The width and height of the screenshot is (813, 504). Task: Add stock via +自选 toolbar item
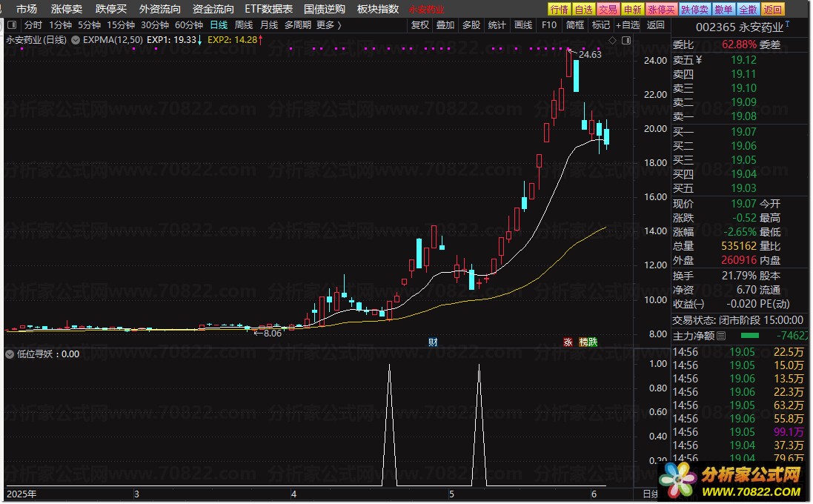pos(628,25)
